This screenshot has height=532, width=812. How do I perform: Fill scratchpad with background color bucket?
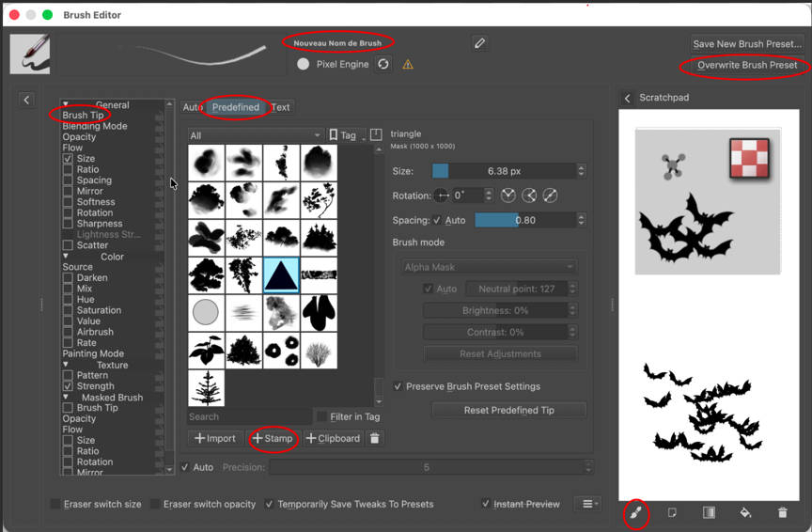(745, 512)
